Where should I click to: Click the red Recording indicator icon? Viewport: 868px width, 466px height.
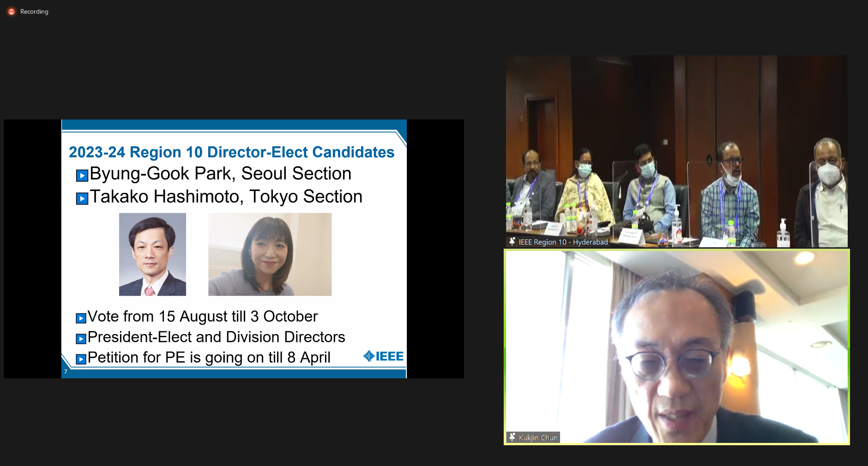tap(12, 12)
